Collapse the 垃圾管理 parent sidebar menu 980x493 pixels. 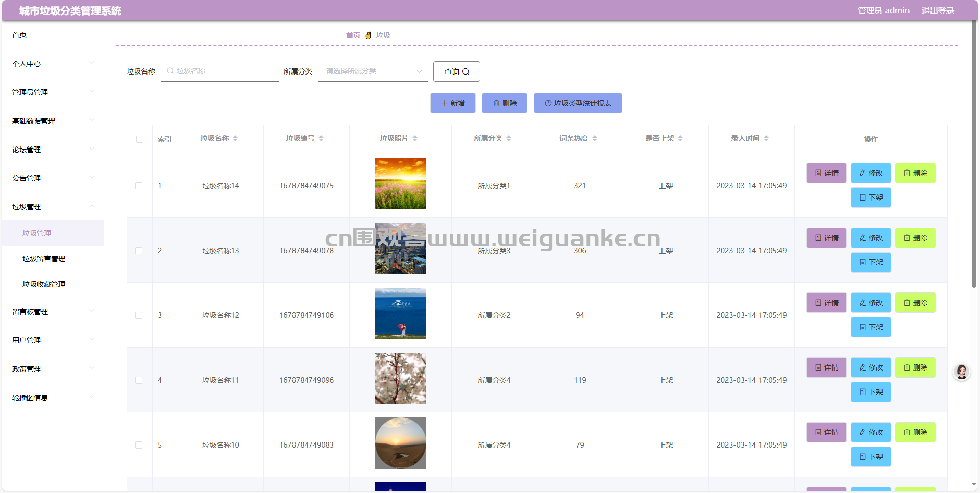tap(53, 207)
